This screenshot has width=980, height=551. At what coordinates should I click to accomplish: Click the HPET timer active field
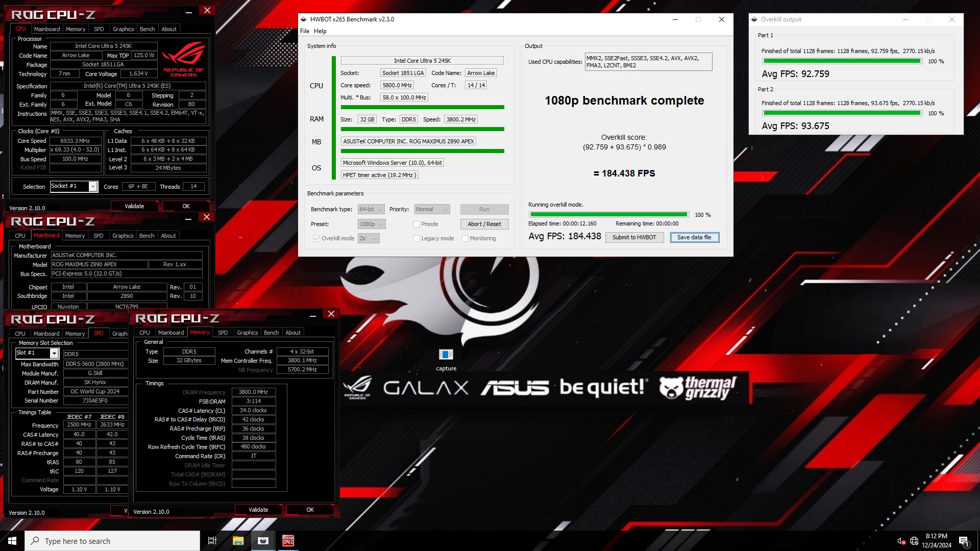pos(380,175)
